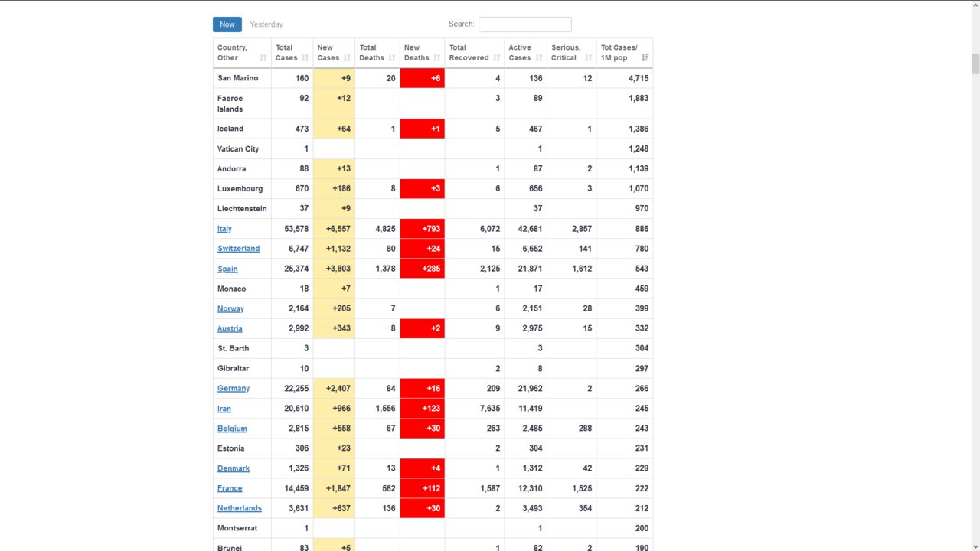Select the Luxembourg row name
The height and width of the screenshot is (551, 980).
(x=240, y=188)
